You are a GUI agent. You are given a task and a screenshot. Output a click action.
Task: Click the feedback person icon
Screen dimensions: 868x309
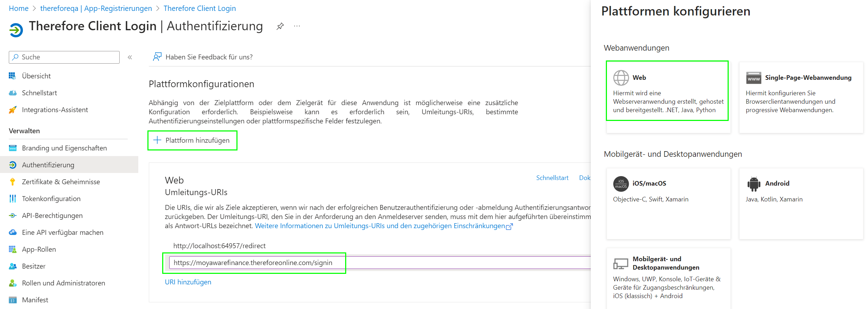click(157, 57)
